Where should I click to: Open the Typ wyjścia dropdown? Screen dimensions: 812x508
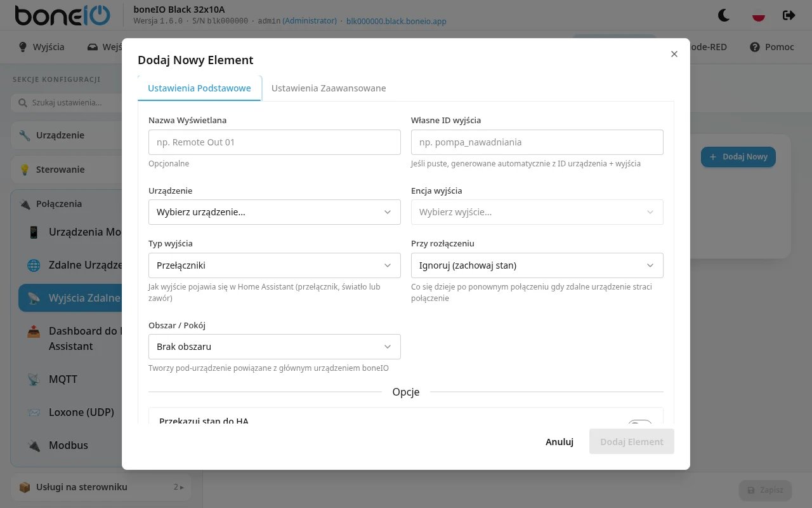coord(275,265)
